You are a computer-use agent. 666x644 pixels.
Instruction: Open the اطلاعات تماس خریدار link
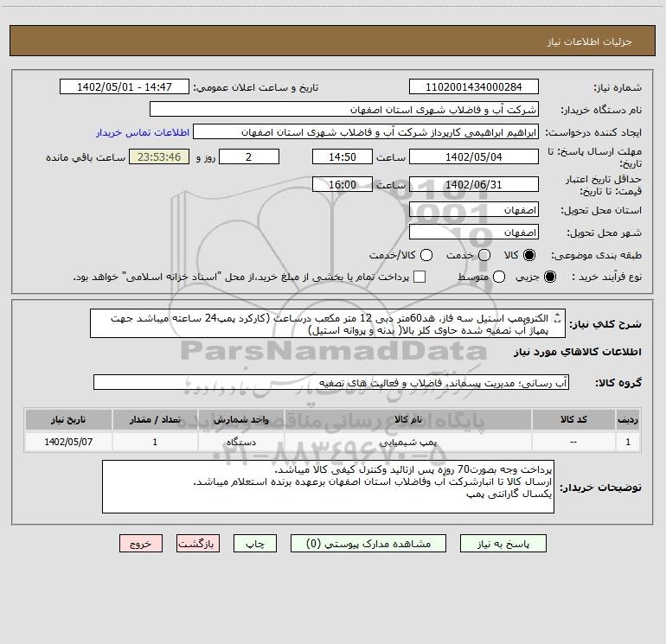143,132
